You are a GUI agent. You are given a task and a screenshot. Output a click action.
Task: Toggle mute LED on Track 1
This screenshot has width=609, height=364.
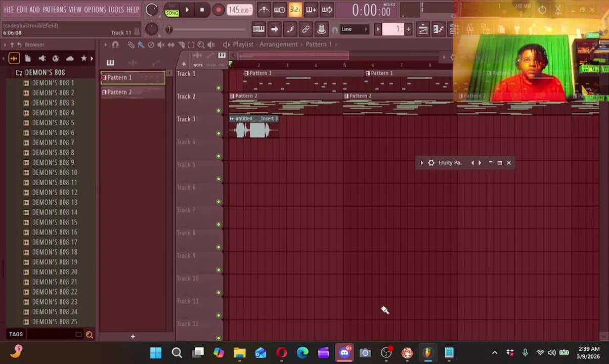coord(219,88)
